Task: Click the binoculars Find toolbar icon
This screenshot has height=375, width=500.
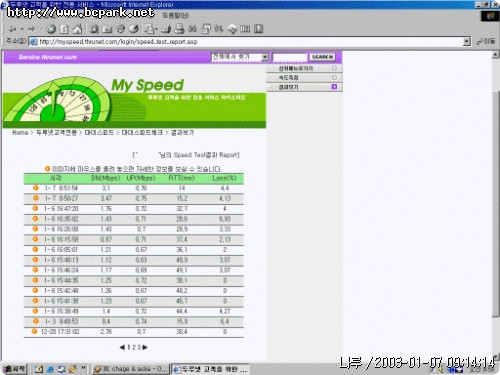Action: click(193, 29)
